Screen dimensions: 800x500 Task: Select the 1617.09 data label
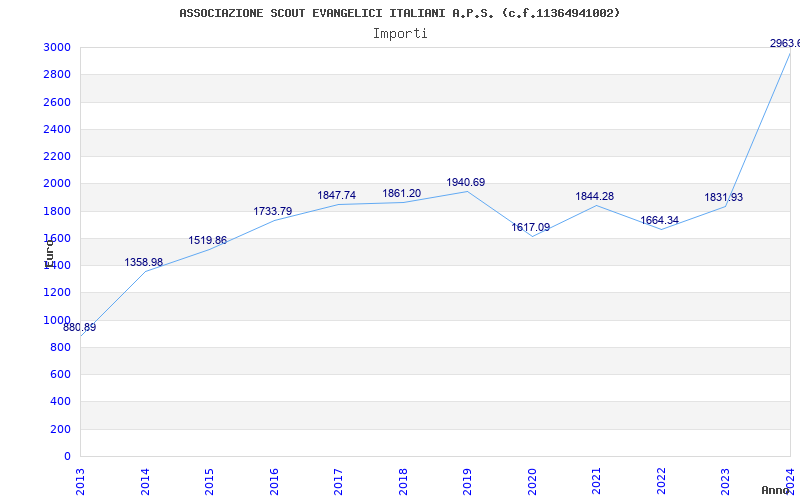pyautogui.click(x=531, y=228)
